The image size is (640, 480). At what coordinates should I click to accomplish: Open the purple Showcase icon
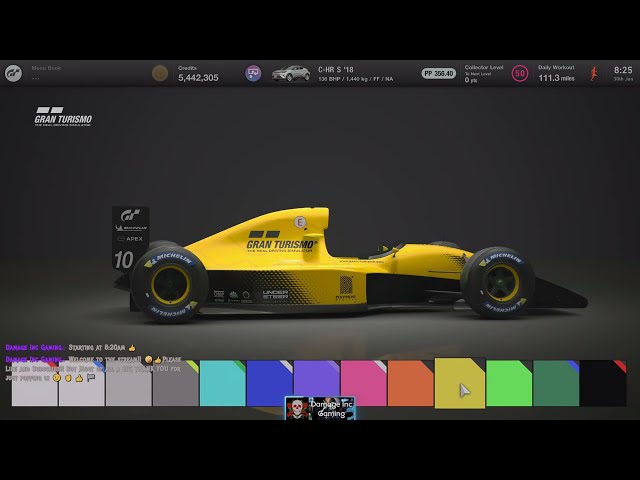pos(253,73)
